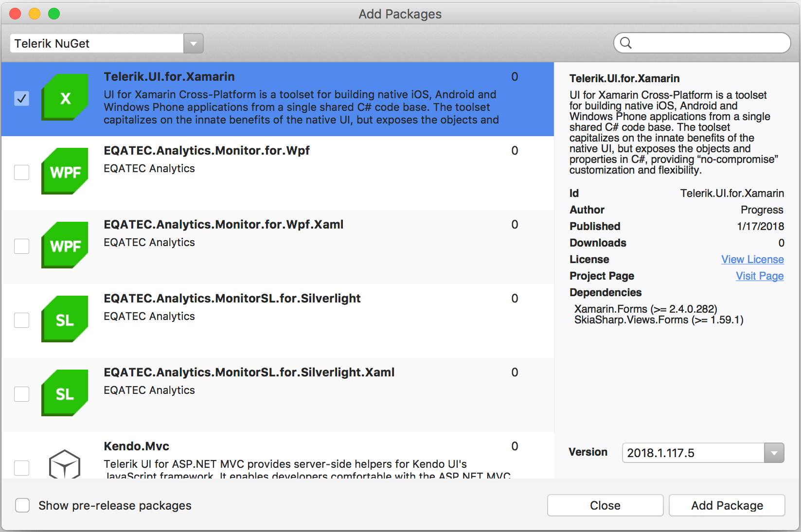Image resolution: width=801 pixels, height=532 pixels.
Task: Click the Telerik.UI.for.Xamarin heading in details panel
Action: (624, 79)
